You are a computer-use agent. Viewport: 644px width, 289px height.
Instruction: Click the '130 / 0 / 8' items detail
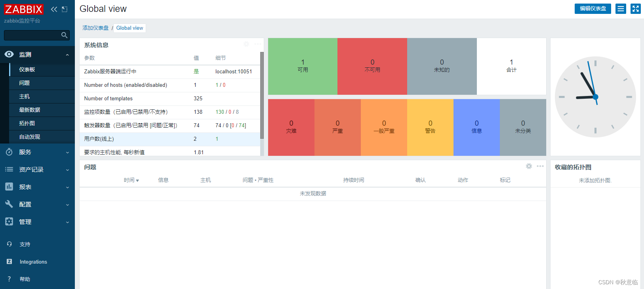(227, 112)
